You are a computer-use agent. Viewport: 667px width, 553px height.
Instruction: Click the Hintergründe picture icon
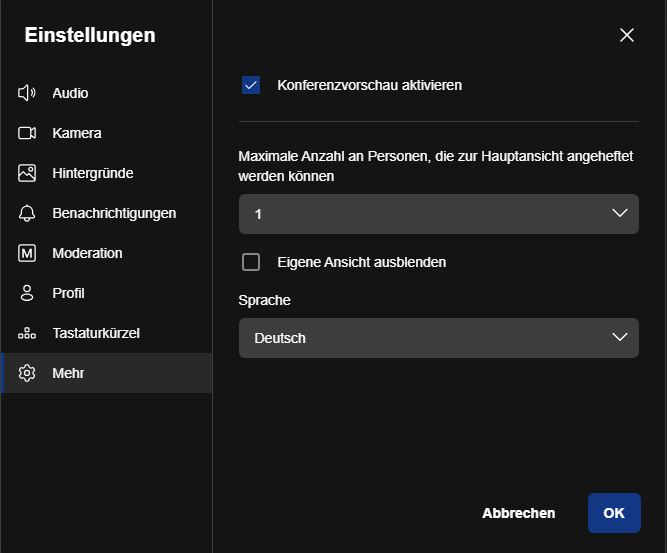click(27, 173)
